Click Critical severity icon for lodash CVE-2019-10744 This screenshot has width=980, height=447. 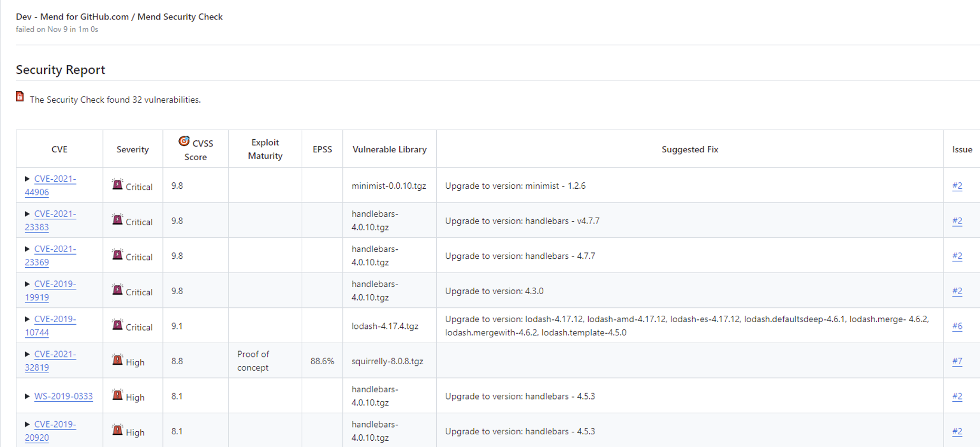pyautogui.click(x=118, y=325)
